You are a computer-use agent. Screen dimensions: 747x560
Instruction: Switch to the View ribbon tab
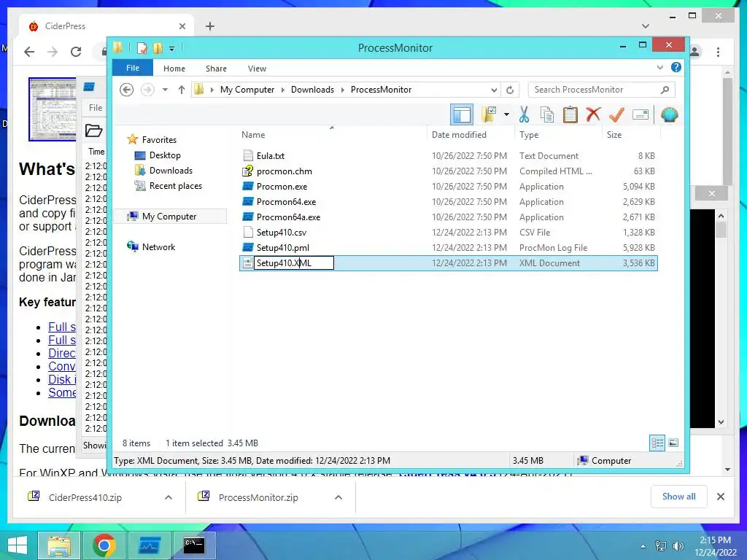257,69
